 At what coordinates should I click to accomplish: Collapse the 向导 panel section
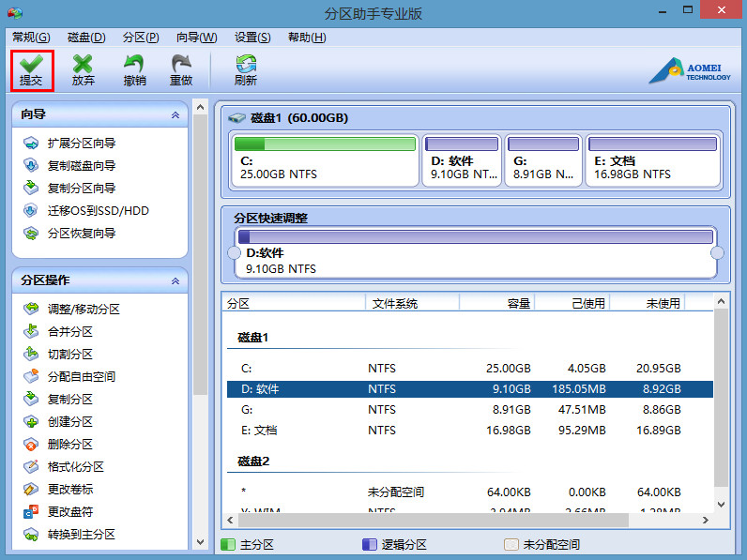175,114
